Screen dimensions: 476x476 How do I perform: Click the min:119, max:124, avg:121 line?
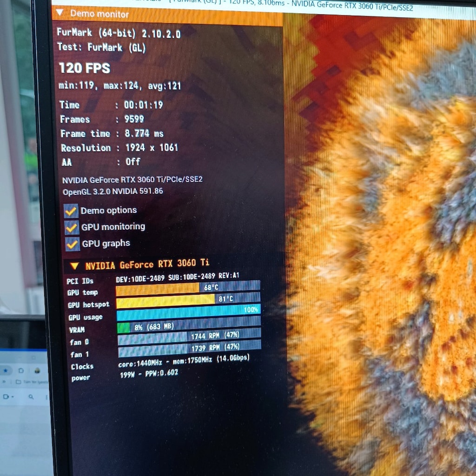pos(120,86)
